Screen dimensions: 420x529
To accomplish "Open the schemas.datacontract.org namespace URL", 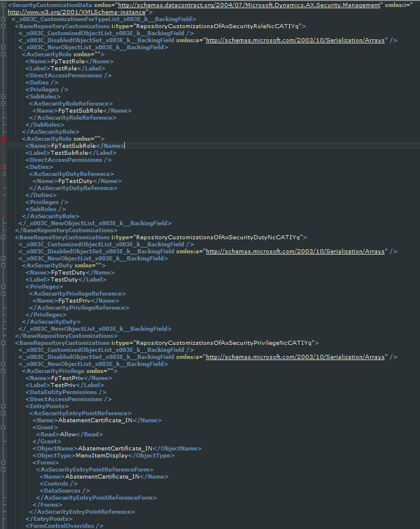I will pyautogui.click(x=249, y=5).
